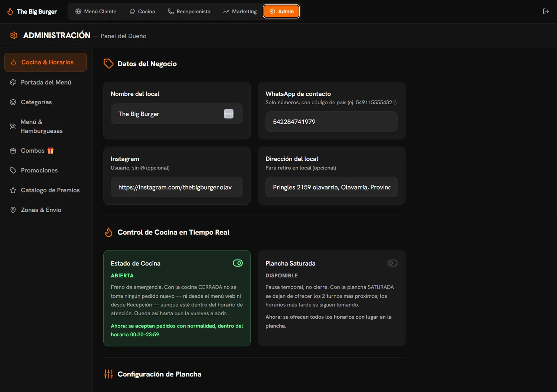Go to Menú & Hamburguesas section
Viewport: 557px width, 392px height.
pos(45,126)
